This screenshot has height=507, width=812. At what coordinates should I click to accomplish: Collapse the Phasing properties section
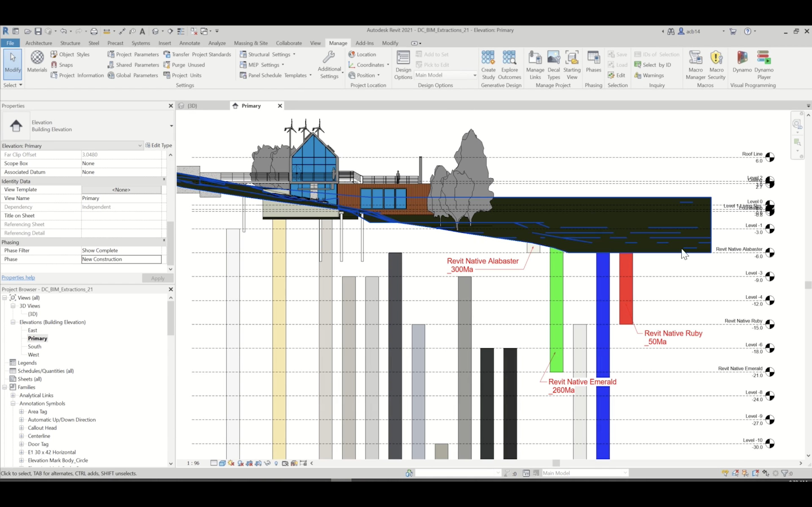[x=164, y=241]
